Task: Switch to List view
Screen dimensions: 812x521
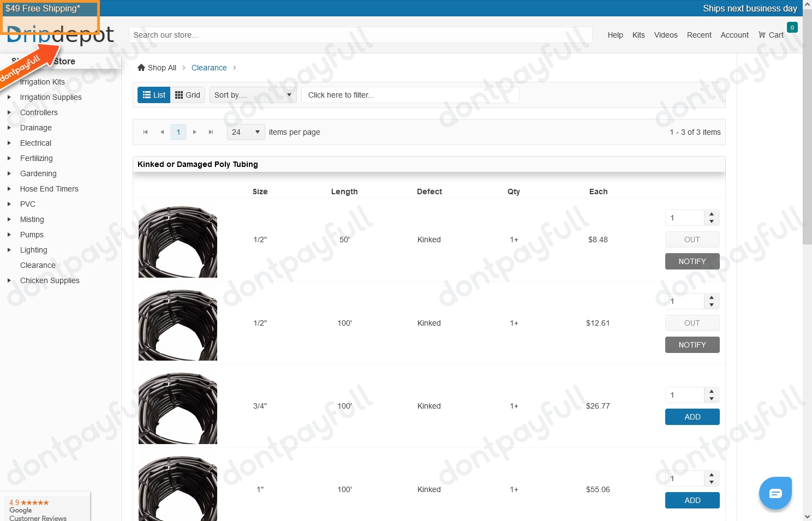Action: pos(154,95)
